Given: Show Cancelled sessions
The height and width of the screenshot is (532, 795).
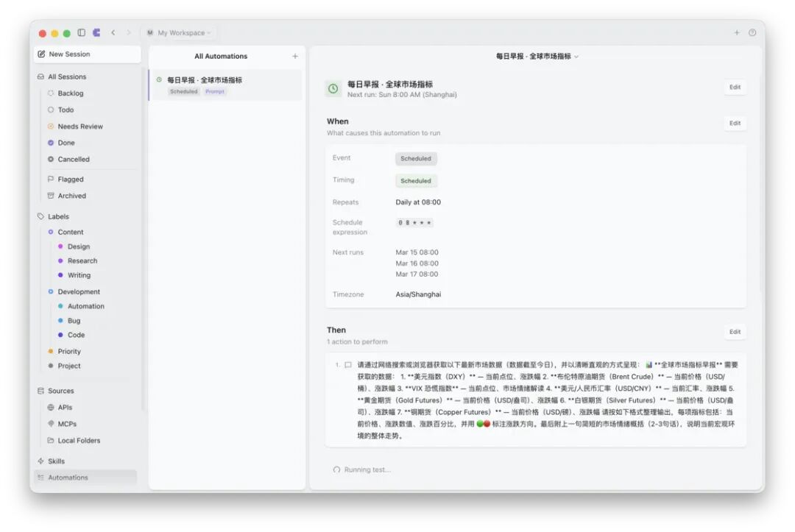Looking at the screenshot, I should (74, 159).
